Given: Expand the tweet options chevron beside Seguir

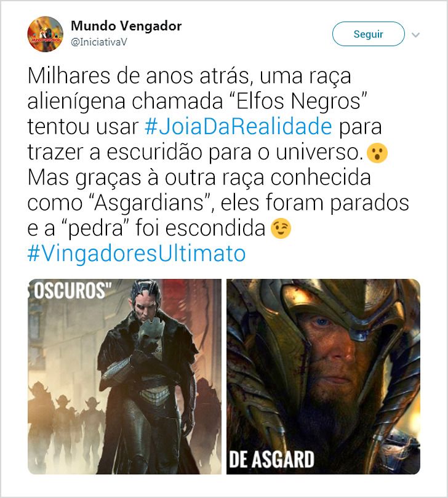Looking at the screenshot, I should click(x=415, y=34).
